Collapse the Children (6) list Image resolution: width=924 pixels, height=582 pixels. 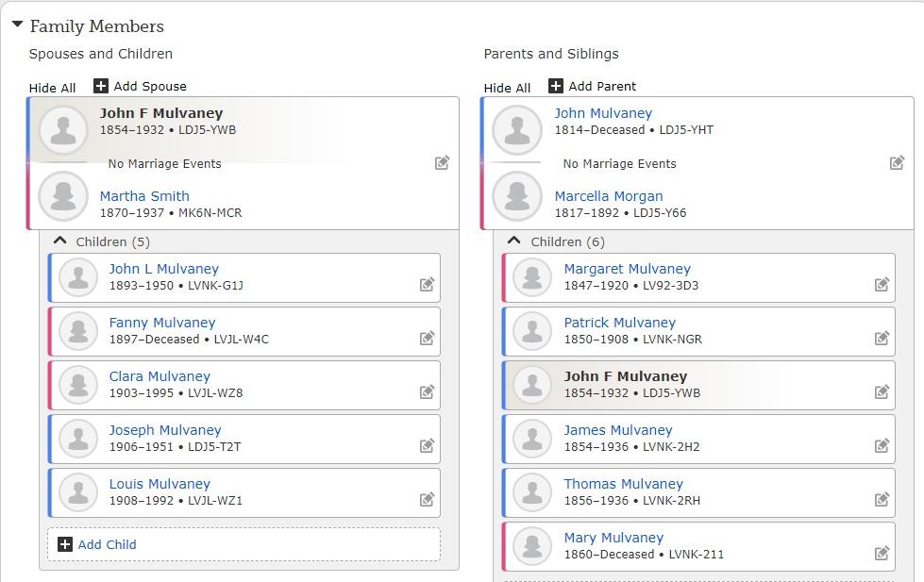[514, 241]
